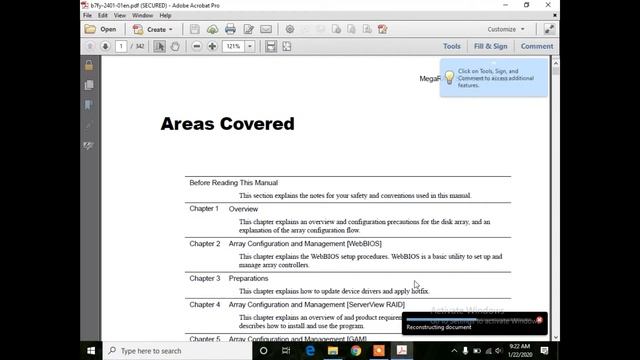
Task: Click the Save file icon
Action: pyautogui.click(x=195, y=29)
